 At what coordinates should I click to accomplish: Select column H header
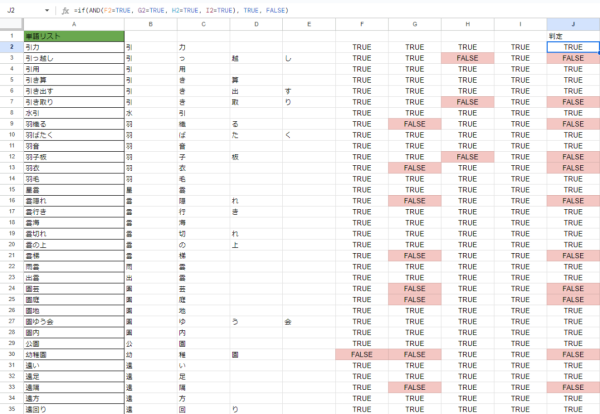point(467,23)
